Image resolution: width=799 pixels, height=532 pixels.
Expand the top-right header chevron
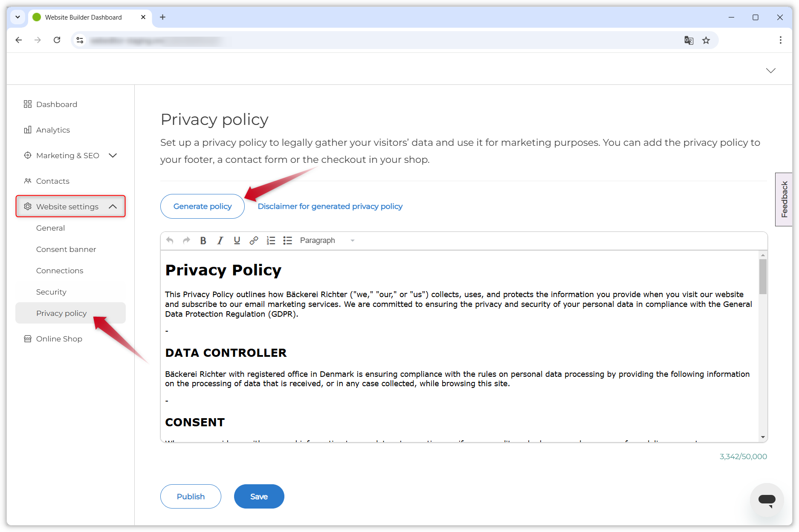coord(770,71)
